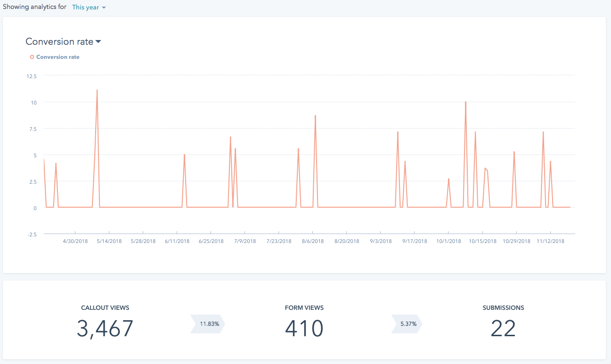Click the CALLOUT VIEWS label
The image size is (611, 364).
(105, 308)
